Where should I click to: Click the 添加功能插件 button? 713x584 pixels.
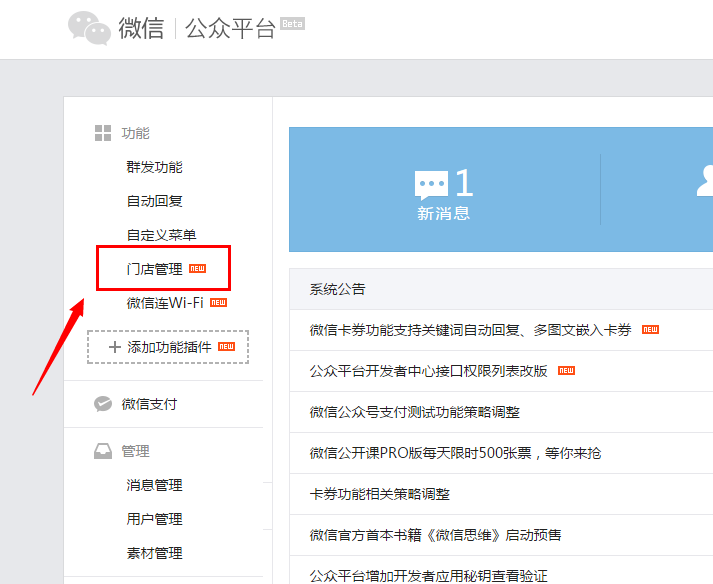click(168, 347)
